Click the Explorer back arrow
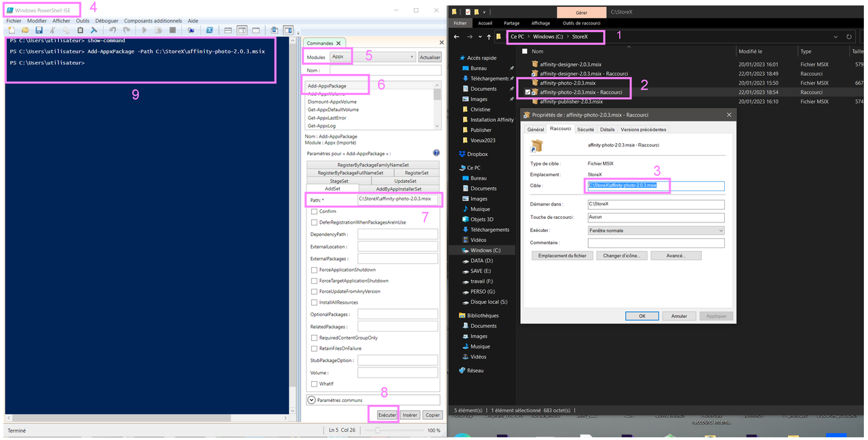868x440 pixels. 457,37
